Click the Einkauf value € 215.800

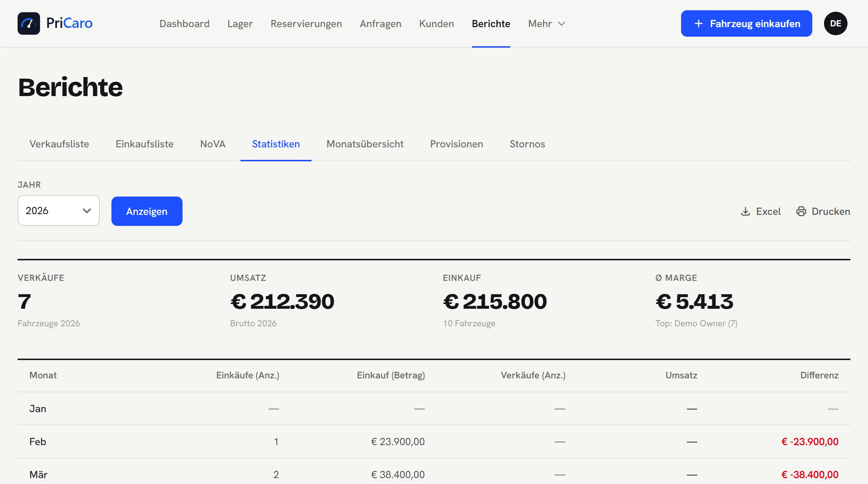[495, 301]
